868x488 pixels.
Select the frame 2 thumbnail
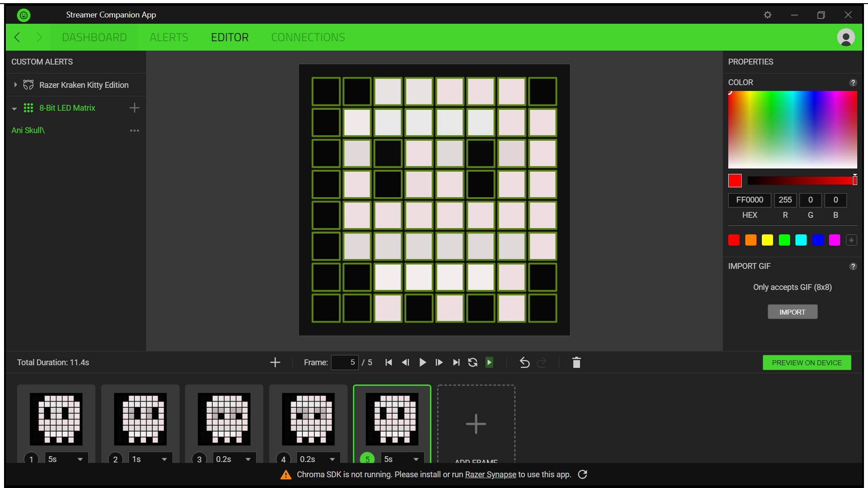pos(140,419)
